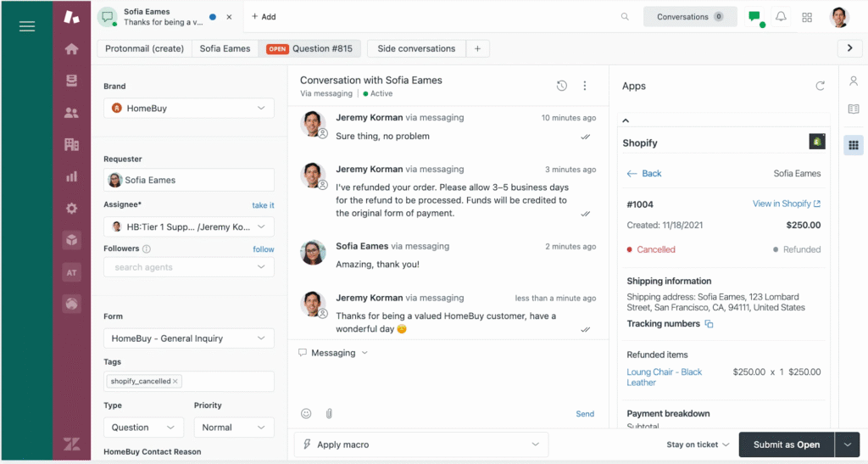Image resolution: width=868 pixels, height=464 pixels.
Task: Open the View in Shopify link
Action: click(786, 204)
